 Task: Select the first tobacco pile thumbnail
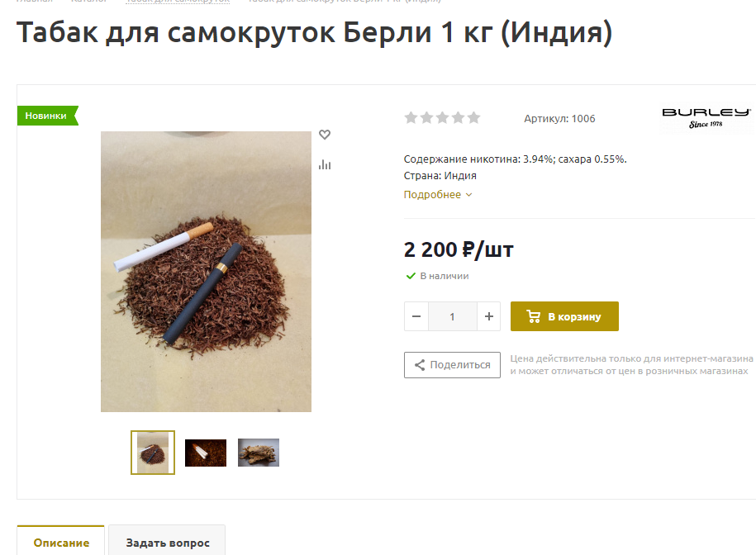[153, 453]
